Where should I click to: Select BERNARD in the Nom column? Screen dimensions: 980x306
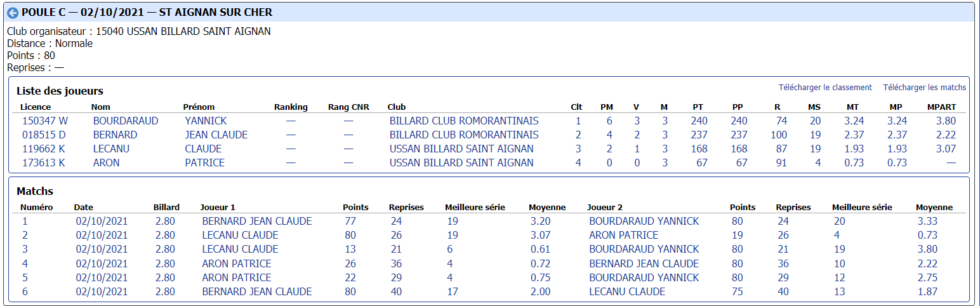(115, 135)
